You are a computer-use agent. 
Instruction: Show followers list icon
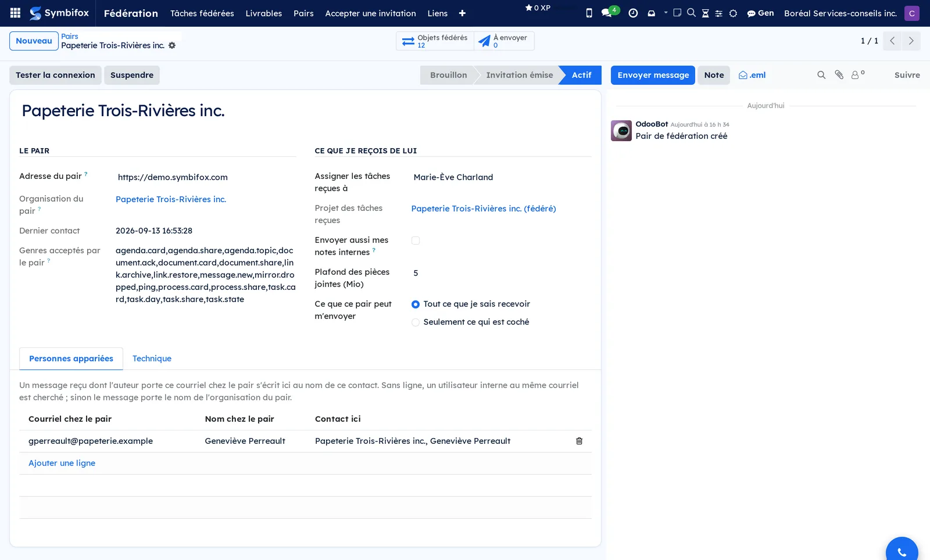tap(857, 74)
